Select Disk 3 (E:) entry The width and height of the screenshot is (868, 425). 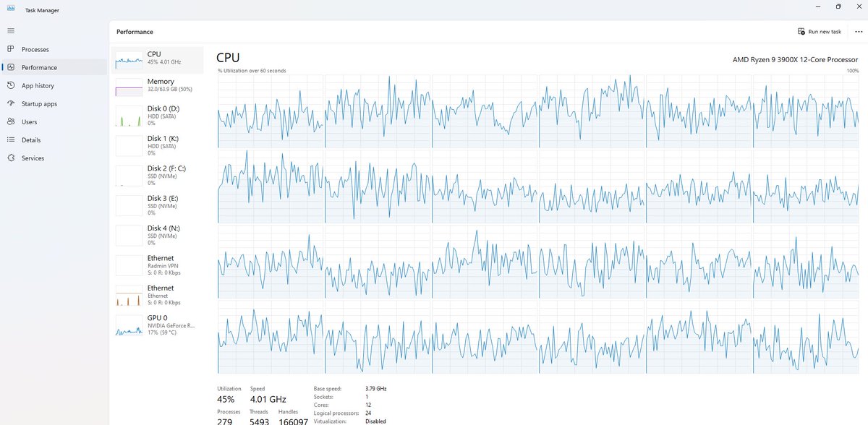(x=157, y=205)
